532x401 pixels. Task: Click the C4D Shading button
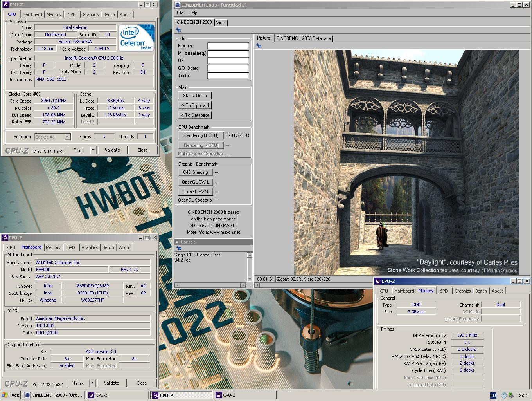pyautogui.click(x=196, y=172)
